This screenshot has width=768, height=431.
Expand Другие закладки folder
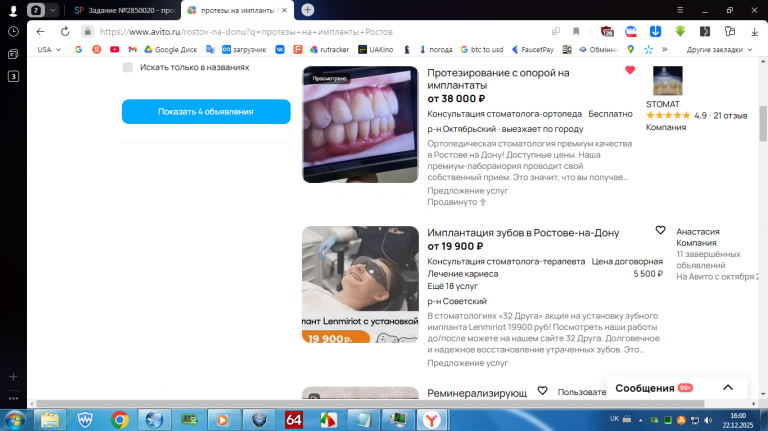[719, 49]
